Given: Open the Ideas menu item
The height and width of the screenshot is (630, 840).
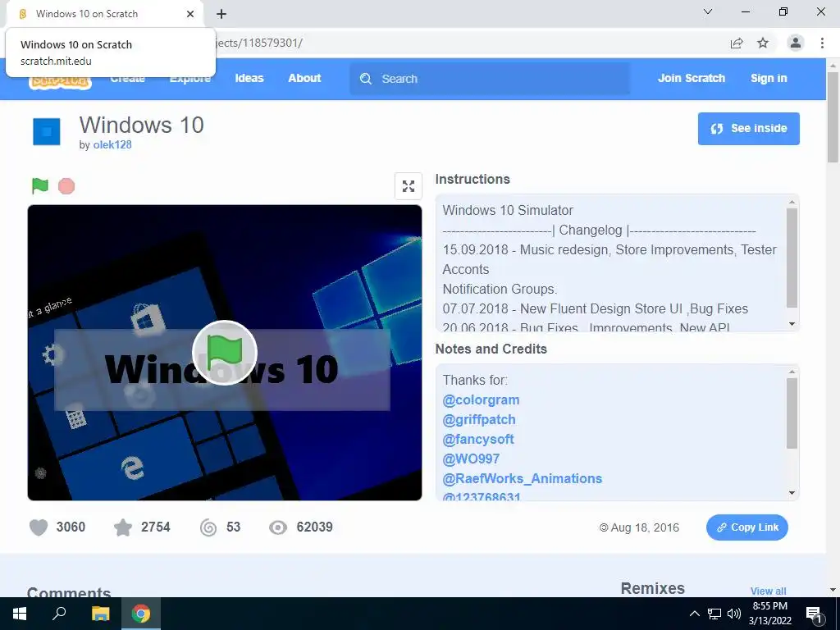Looking at the screenshot, I should pos(249,78).
